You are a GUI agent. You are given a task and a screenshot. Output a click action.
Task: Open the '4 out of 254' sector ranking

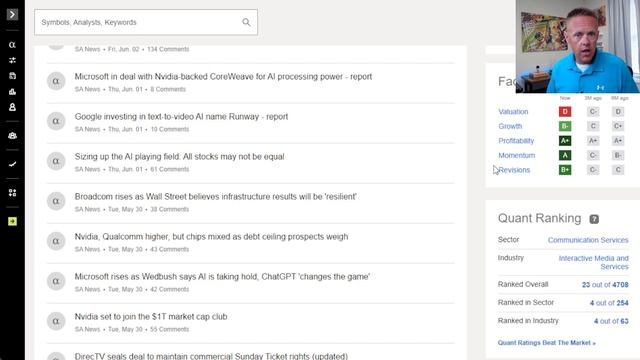click(x=609, y=303)
